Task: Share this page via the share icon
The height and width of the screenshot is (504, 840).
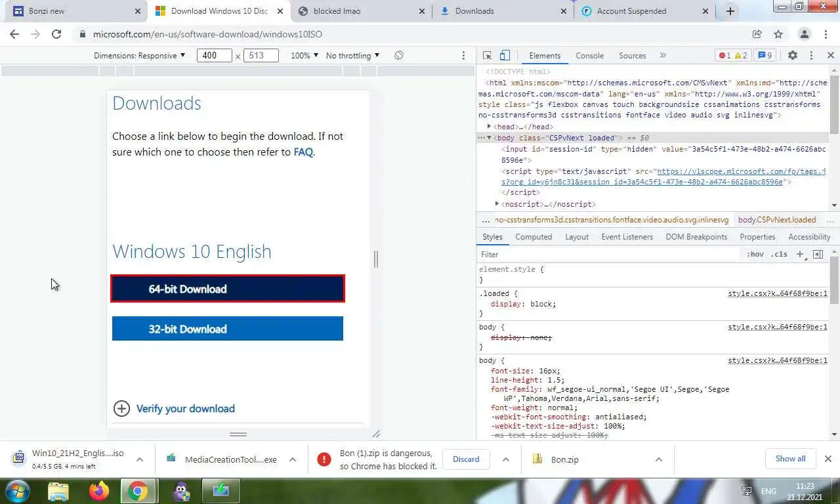Action: 757,34
